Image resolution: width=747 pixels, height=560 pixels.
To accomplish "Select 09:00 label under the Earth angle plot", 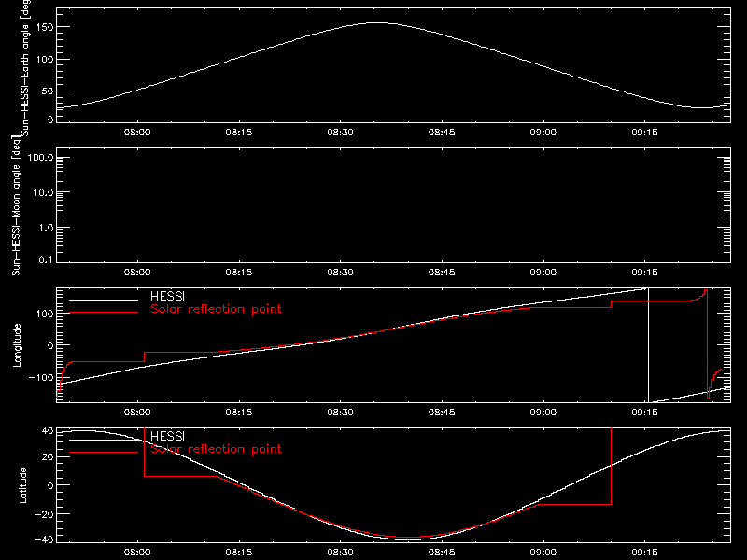I will [543, 133].
